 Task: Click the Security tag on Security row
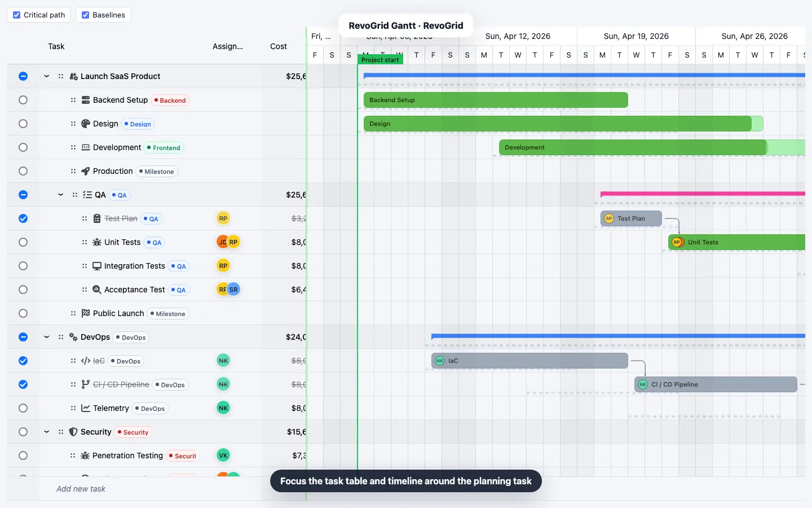point(133,432)
